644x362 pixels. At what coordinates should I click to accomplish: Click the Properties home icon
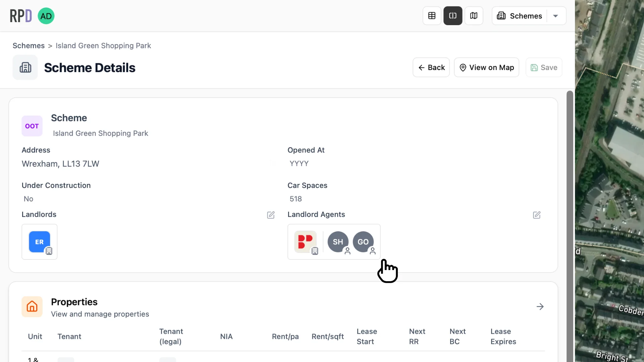(32, 306)
